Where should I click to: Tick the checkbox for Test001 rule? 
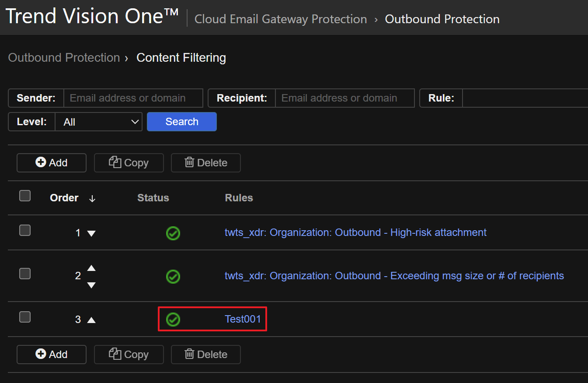click(x=25, y=317)
